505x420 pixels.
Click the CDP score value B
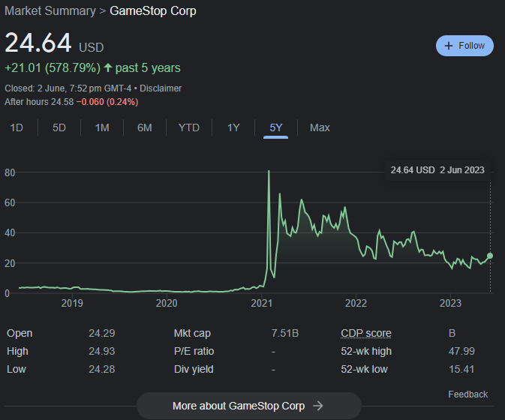[452, 333]
